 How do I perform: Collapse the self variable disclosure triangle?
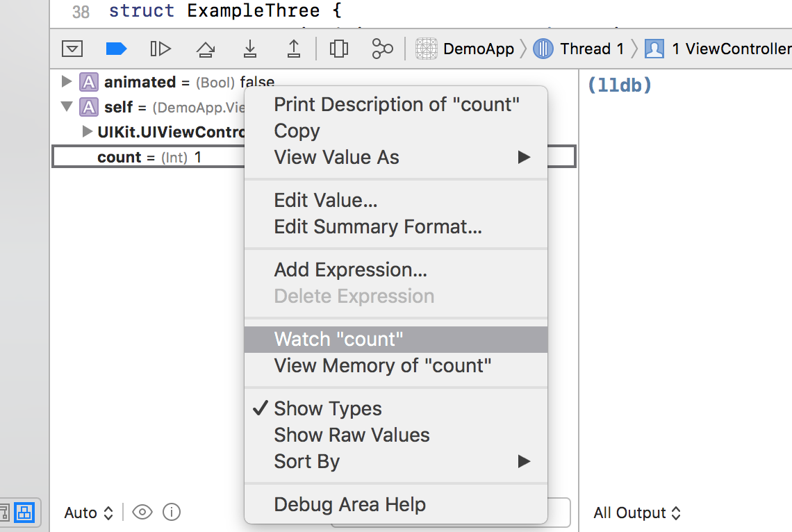pos(67,107)
